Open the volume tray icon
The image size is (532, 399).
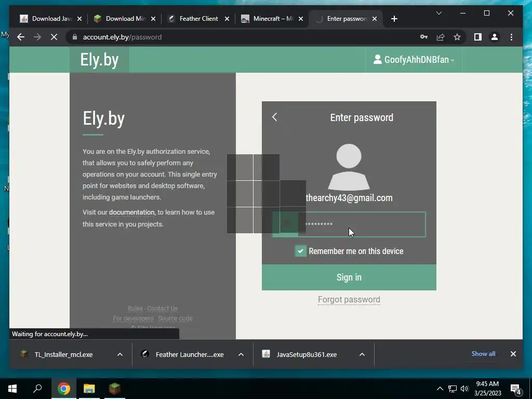pyautogui.click(x=464, y=389)
